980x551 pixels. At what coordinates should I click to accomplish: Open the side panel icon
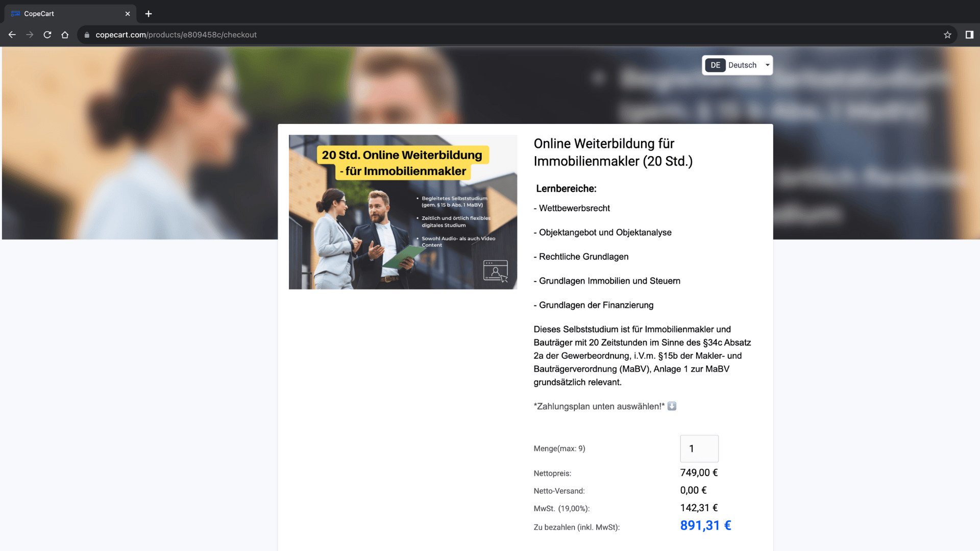[x=969, y=35]
